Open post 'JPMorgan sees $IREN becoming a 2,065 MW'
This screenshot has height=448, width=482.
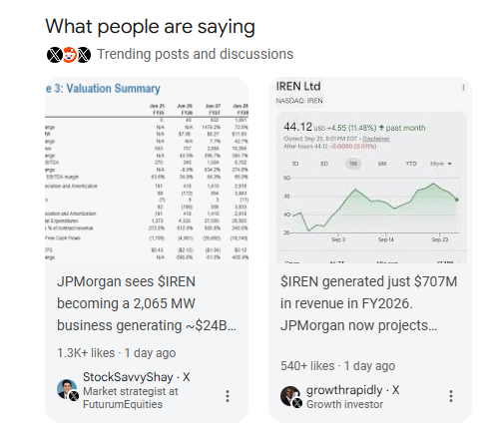[x=147, y=303]
